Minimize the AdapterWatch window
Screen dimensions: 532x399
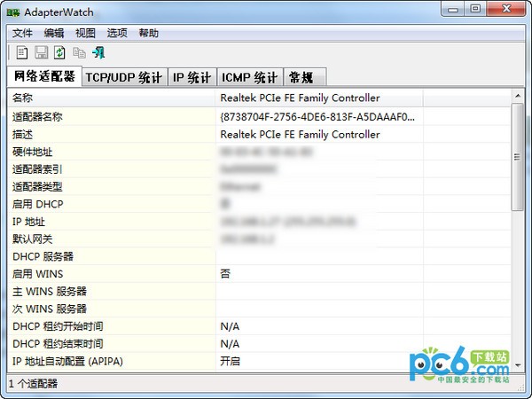pos(453,9)
